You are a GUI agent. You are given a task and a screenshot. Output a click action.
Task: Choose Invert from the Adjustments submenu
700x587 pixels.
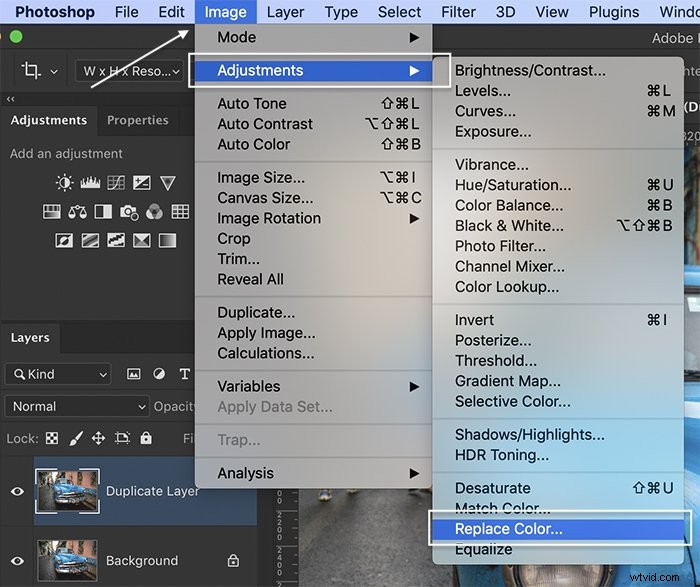tap(558, 320)
